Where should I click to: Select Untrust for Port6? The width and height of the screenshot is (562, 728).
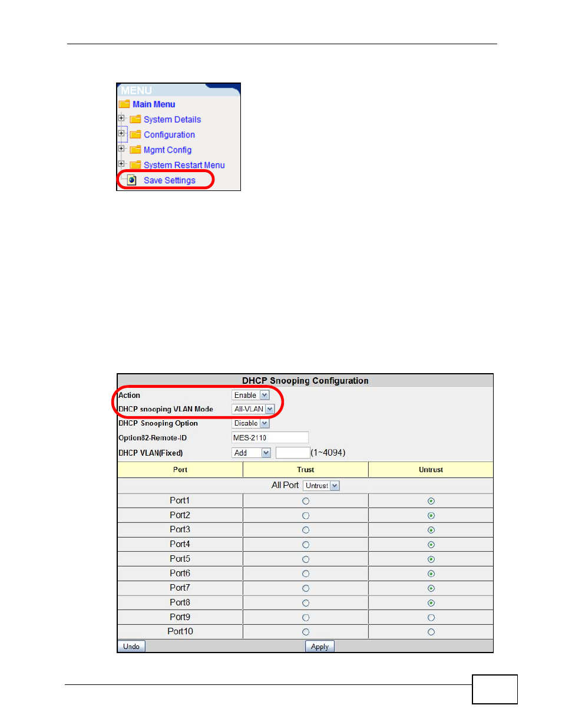click(431, 574)
